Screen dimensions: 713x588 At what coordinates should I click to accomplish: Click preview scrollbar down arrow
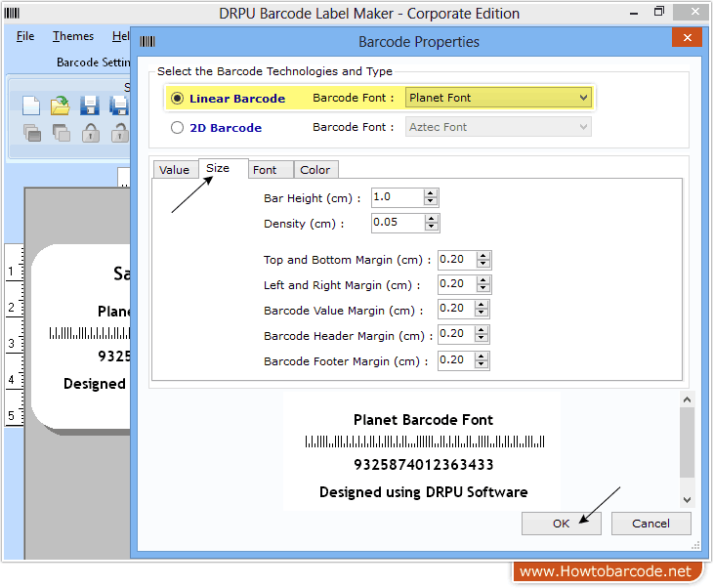687,500
